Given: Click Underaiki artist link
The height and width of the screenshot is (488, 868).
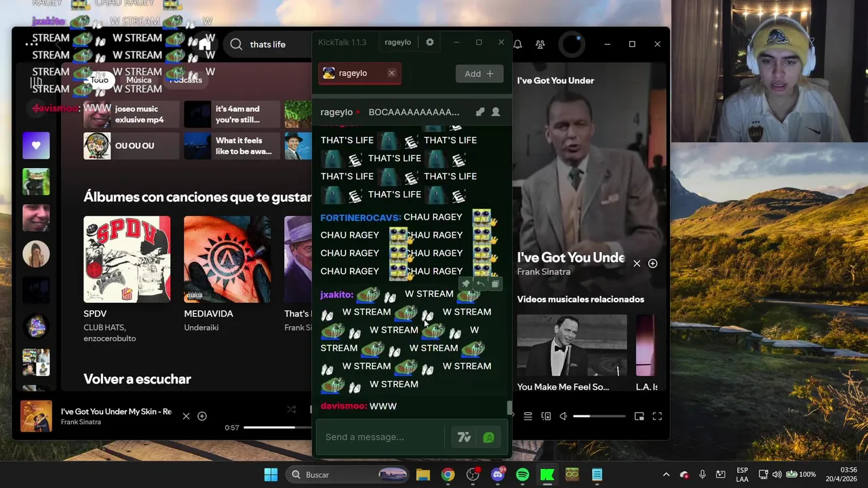Looking at the screenshot, I should coord(201,328).
